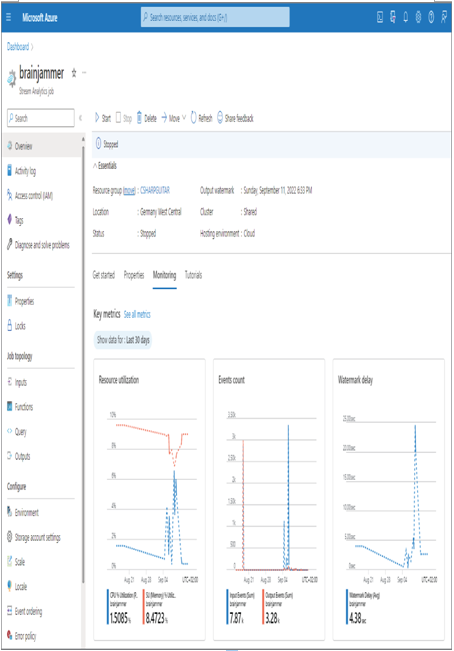
Task: Open directories and subscriptions filter icon
Action: tap(393, 17)
